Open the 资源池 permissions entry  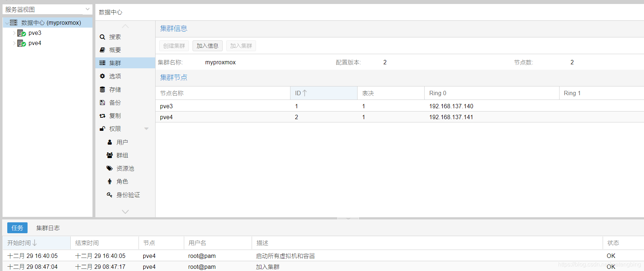(125, 169)
